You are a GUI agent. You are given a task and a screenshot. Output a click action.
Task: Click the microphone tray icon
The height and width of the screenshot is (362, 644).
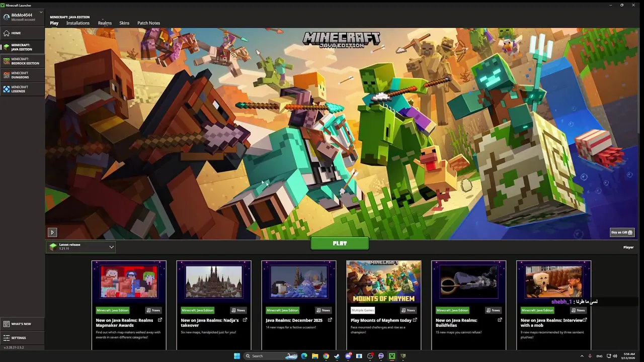(x=590, y=356)
